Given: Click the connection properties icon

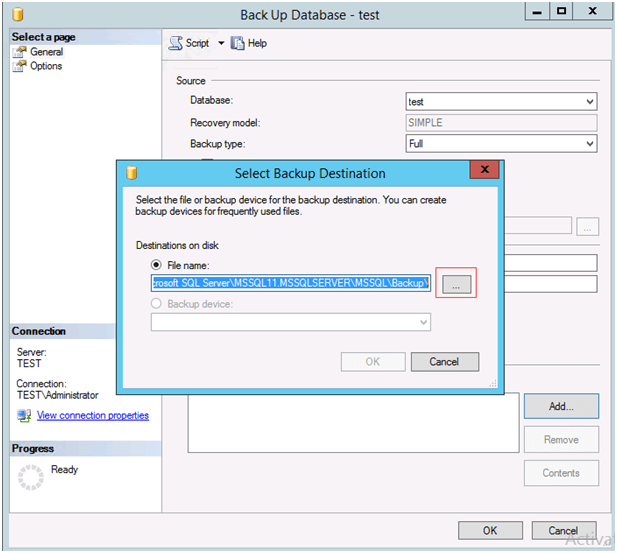Looking at the screenshot, I should (x=24, y=416).
